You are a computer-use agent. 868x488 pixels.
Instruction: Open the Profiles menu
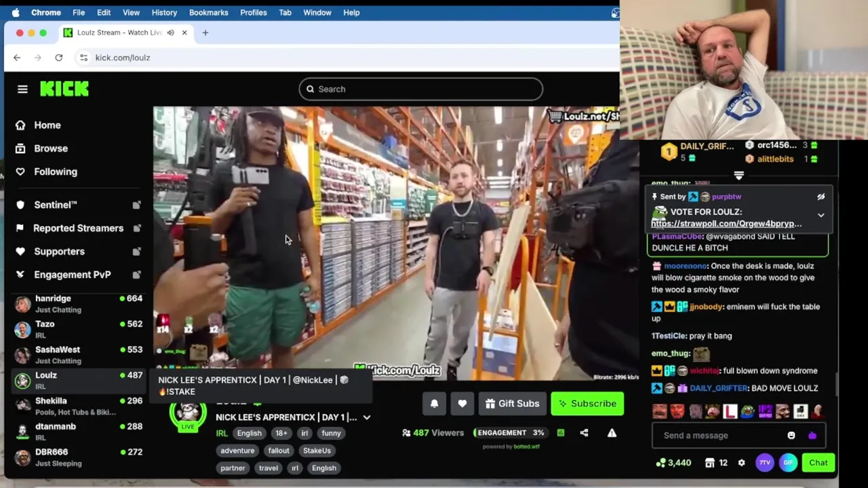(254, 12)
